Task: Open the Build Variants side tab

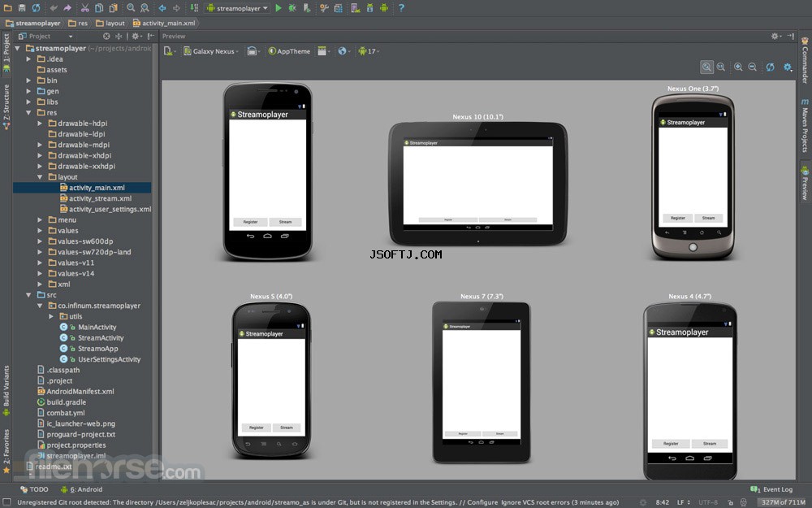Action: 6,390
